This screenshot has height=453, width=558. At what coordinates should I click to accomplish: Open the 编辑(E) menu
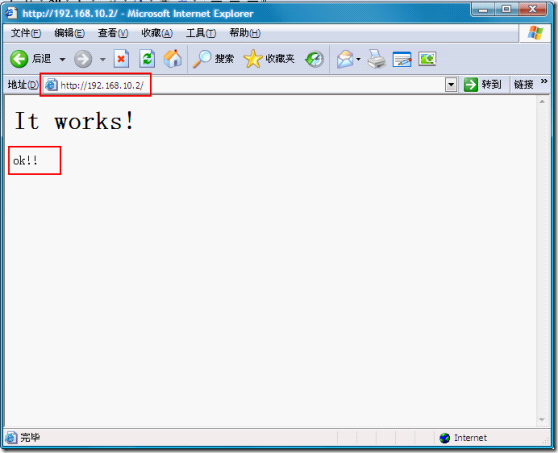pyautogui.click(x=69, y=33)
